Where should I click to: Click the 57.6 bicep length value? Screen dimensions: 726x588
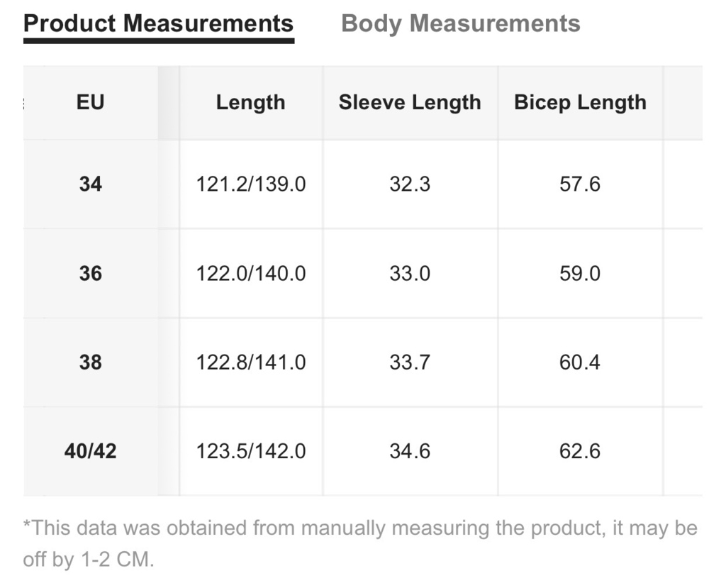[580, 184]
